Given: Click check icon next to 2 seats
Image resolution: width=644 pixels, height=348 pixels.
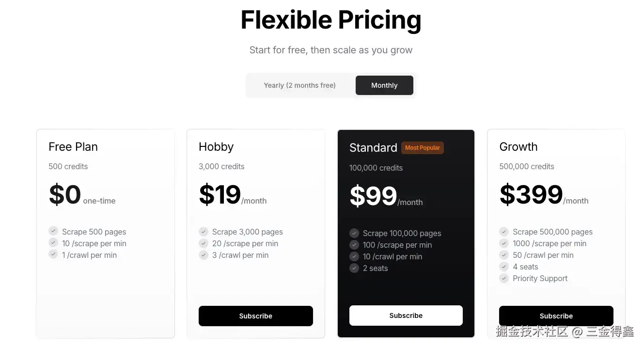Looking at the screenshot, I should [x=354, y=268].
